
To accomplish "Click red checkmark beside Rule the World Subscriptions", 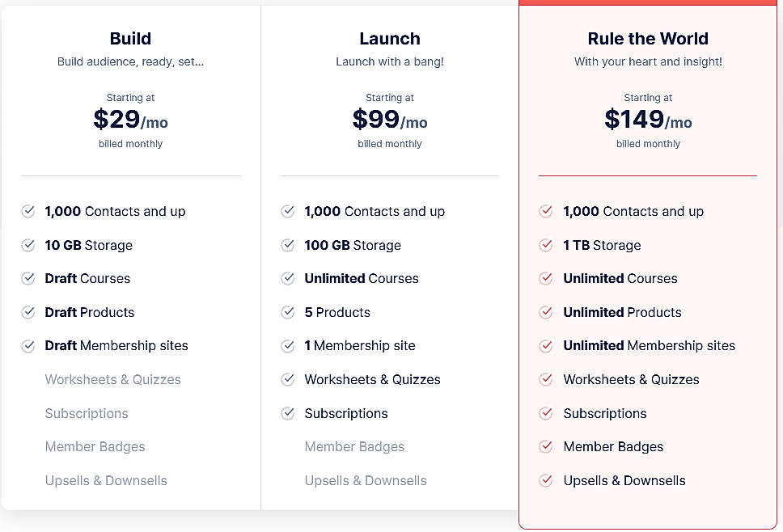I will pyautogui.click(x=546, y=413).
